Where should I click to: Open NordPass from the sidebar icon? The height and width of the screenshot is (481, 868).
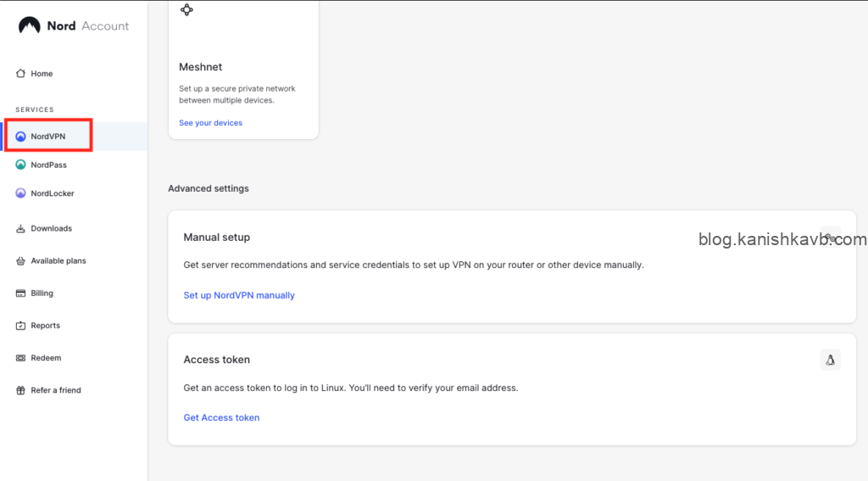pos(21,165)
